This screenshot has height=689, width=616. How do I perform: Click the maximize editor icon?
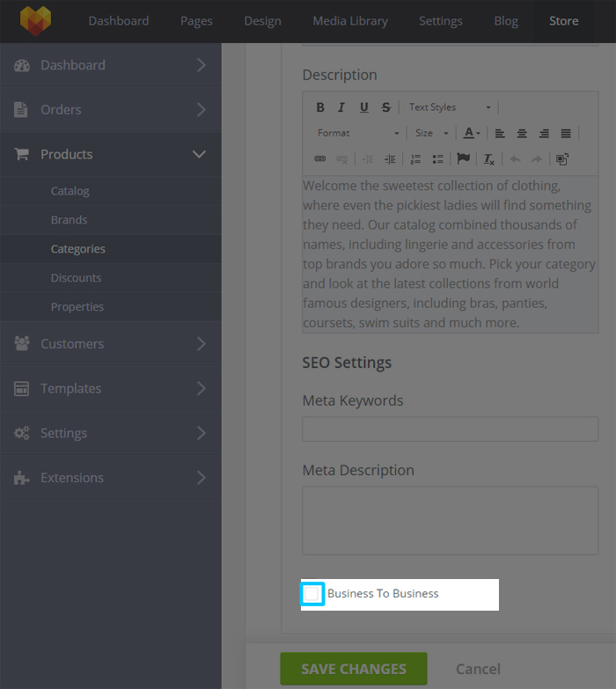[x=562, y=159]
